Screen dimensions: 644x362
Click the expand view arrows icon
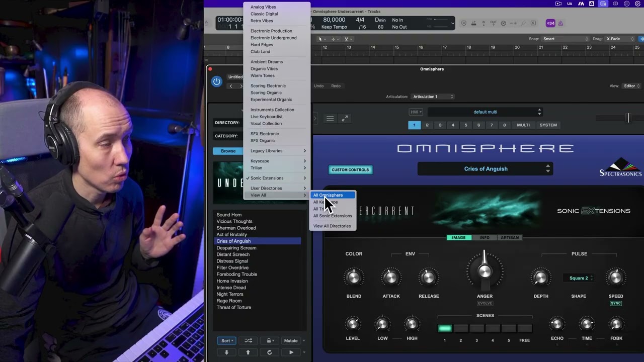point(345,119)
